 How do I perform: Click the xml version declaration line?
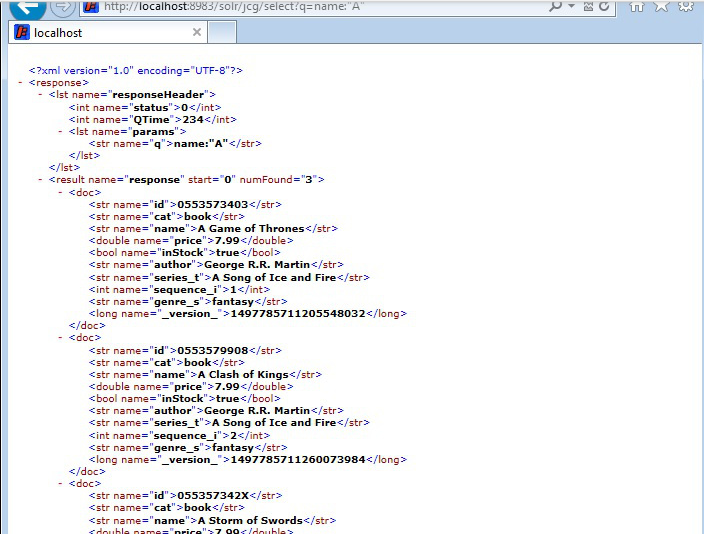(136, 71)
